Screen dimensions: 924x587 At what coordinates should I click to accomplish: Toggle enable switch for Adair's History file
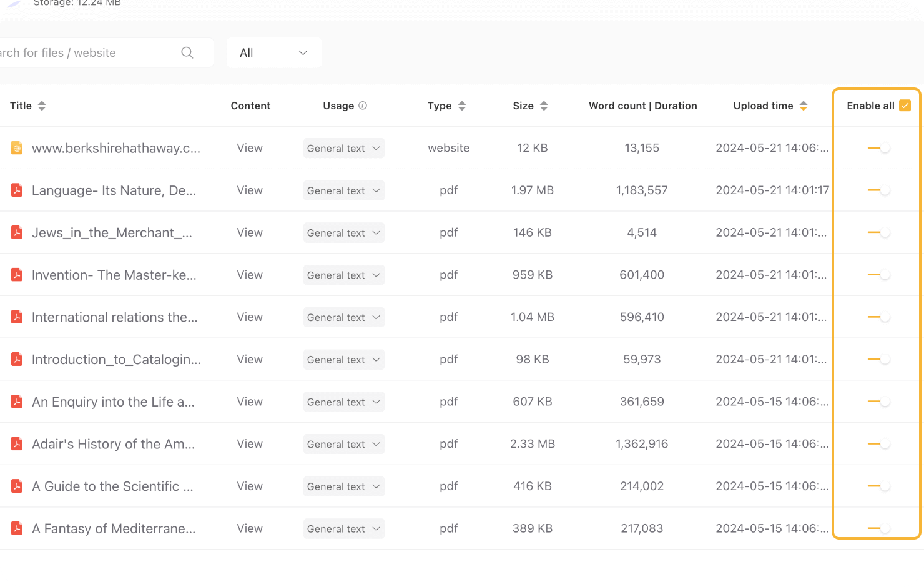878,444
